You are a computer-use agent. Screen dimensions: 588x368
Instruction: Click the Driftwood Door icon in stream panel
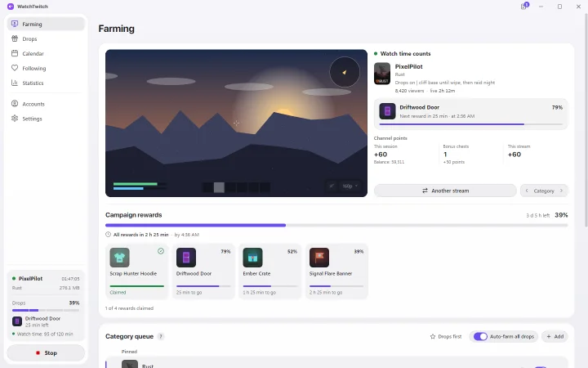click(x=387, y=111)
